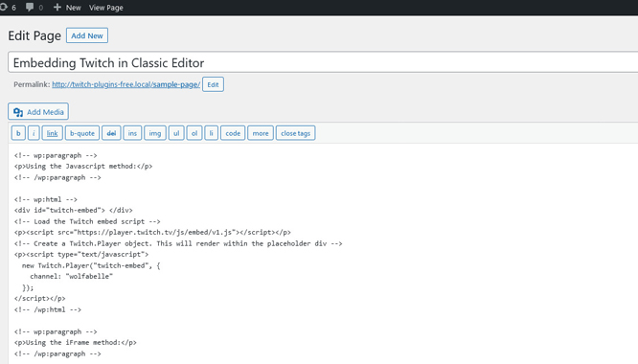Click the 'Using the iFrame method:' line
Viewport: 638px width, 364px height.
tap(76, 342)
